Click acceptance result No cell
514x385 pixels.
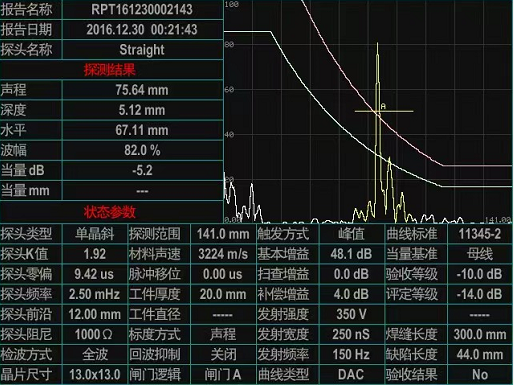tap(480, 375)
